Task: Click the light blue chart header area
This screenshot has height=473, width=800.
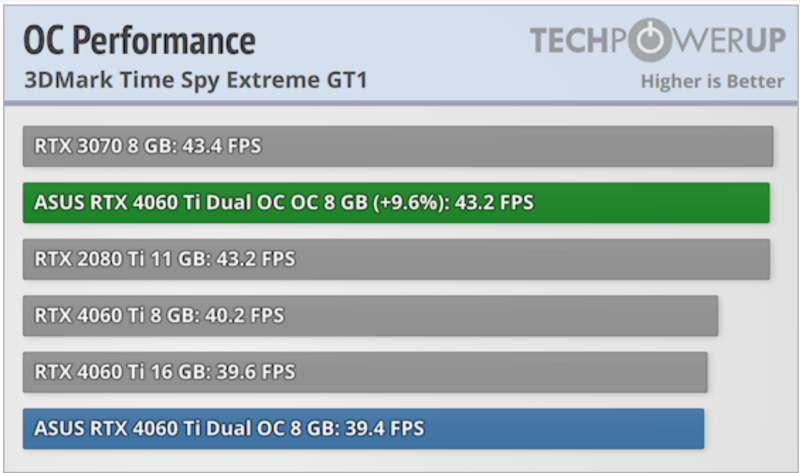Action: [x=401, y=54]
